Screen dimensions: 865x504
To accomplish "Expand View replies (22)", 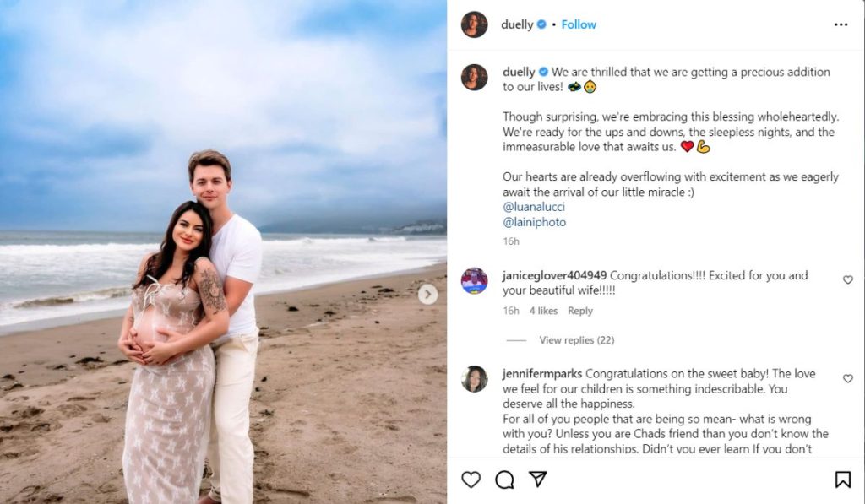I will point(576,340).
